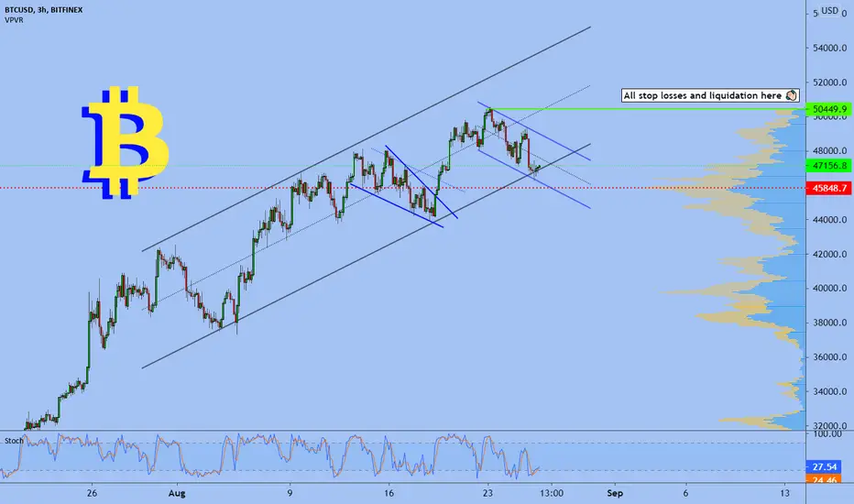854x504 pixels.
Task: Click the 40000.0 price axis value
Action: tap(829, 289)
